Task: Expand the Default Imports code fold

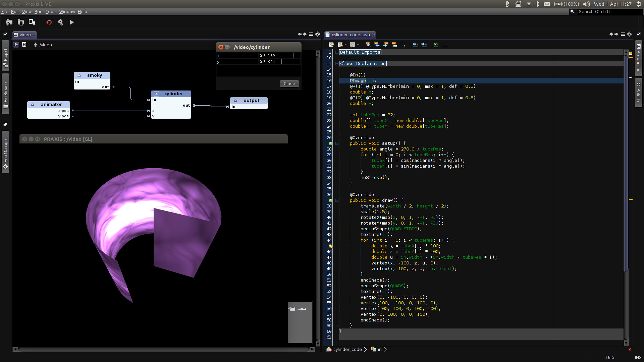Action: [x=337, y=52]
